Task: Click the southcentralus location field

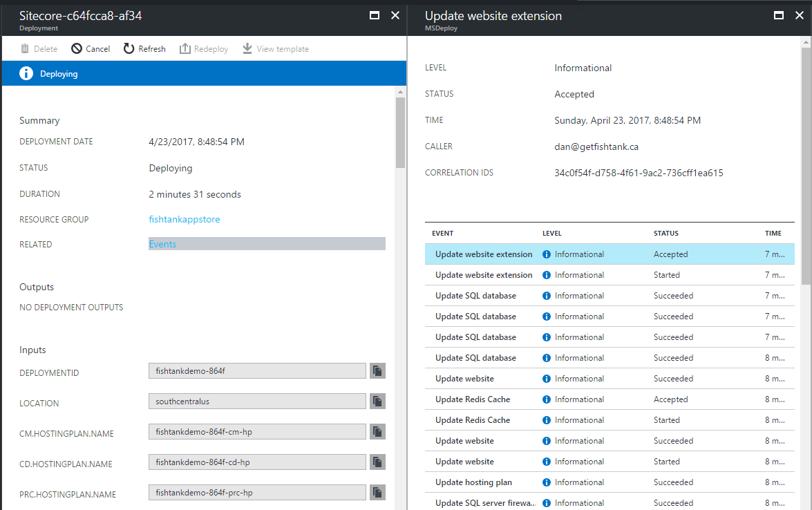Action: [257, 402]
